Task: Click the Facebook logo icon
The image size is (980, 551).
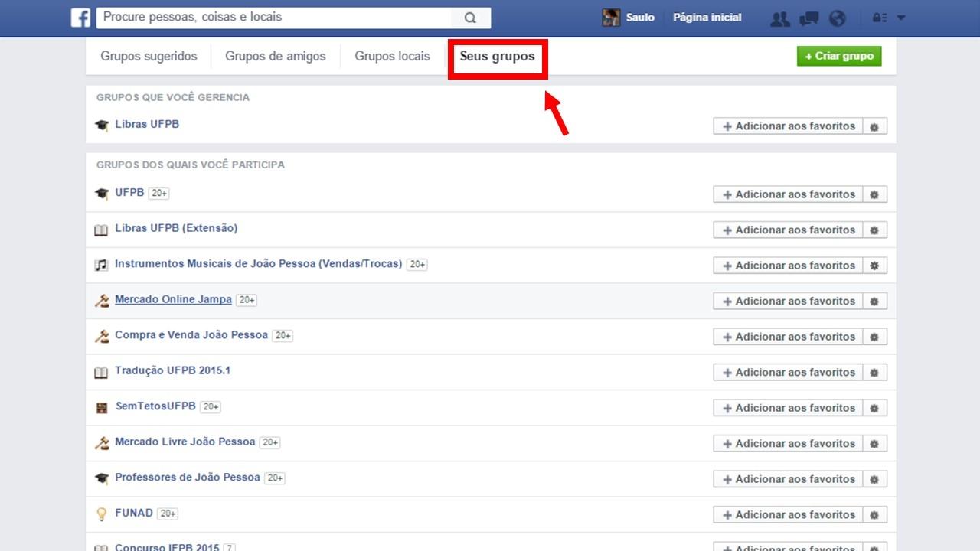Action: pyautogui.click(x=80, y=18)
